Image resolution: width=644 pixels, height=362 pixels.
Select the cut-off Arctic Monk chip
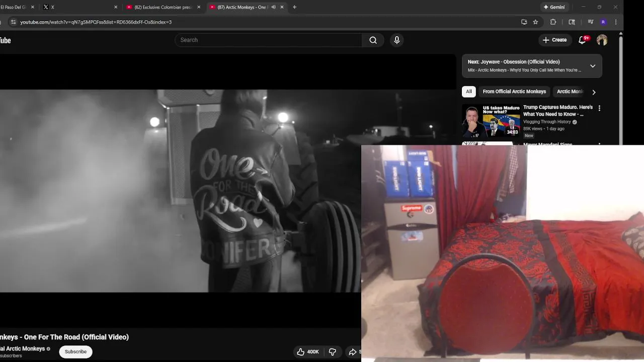pyautogui.click(x=570, y=92)
